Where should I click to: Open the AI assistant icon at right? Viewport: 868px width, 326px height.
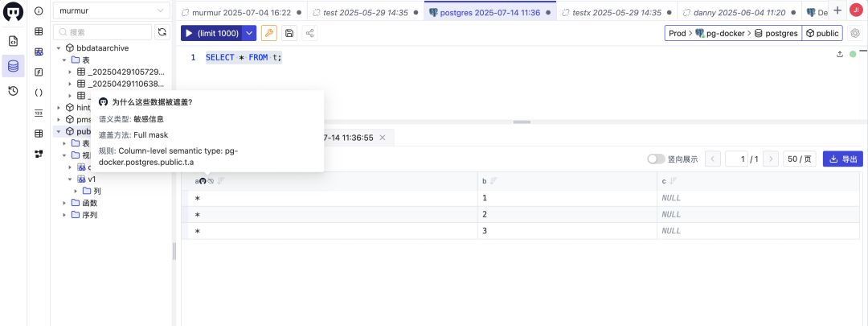(x=855, y=33)
